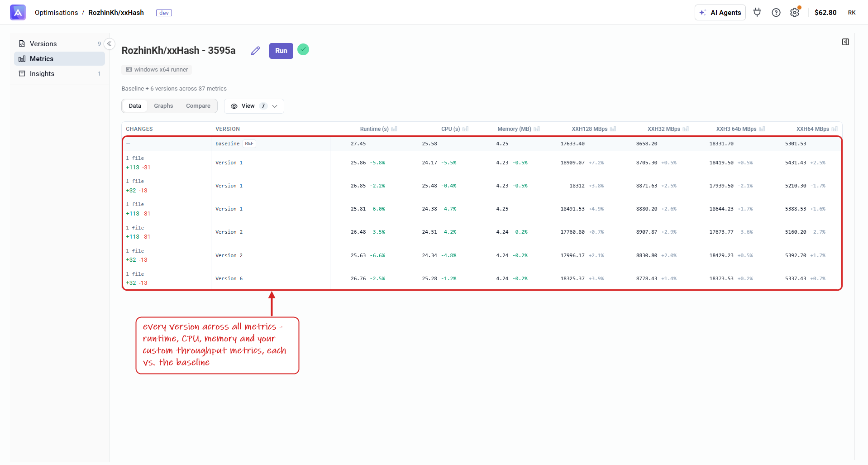The height and width of the screenshot is (465, 868).
Task: Click the green success checkmark status
Action: 303,49
